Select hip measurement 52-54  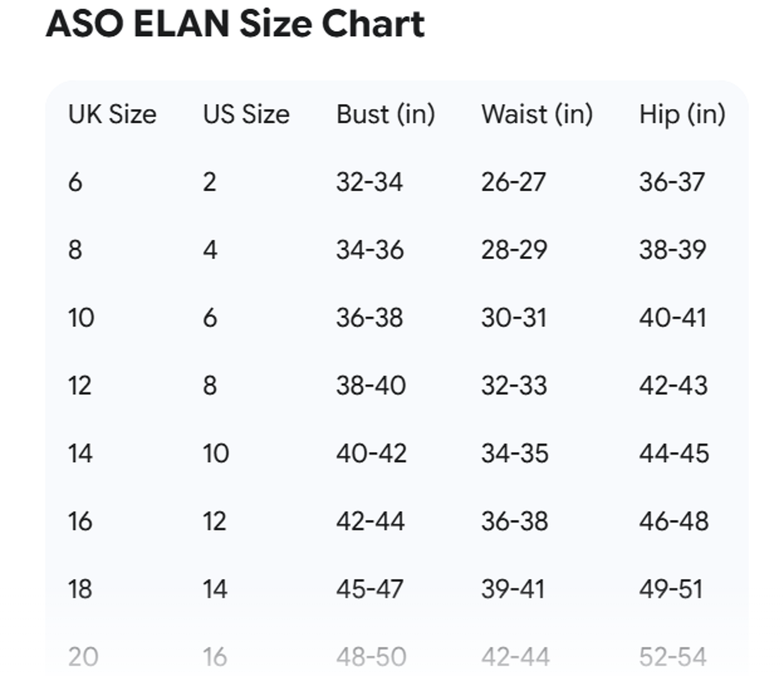672,656
